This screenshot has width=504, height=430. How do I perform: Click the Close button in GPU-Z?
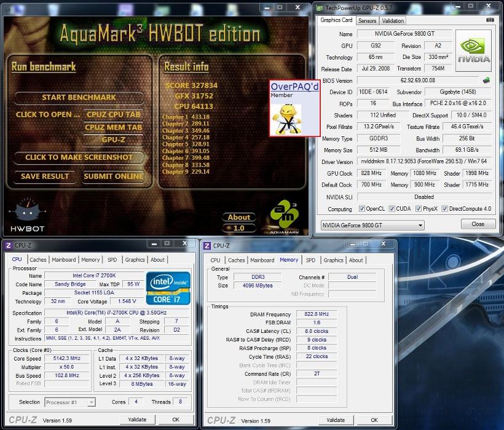tap(478, 224)
